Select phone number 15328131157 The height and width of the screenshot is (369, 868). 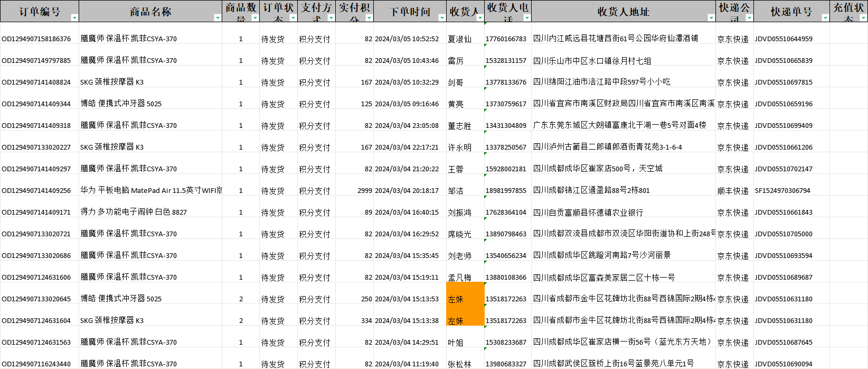point(506,61)
